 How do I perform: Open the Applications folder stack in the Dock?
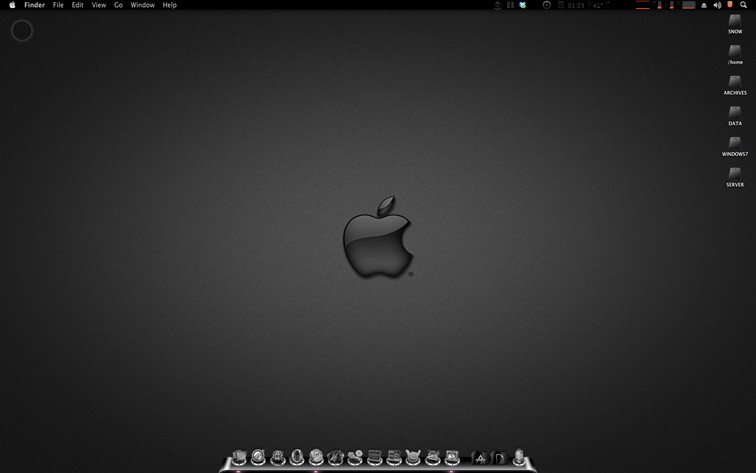coord(480,458)
